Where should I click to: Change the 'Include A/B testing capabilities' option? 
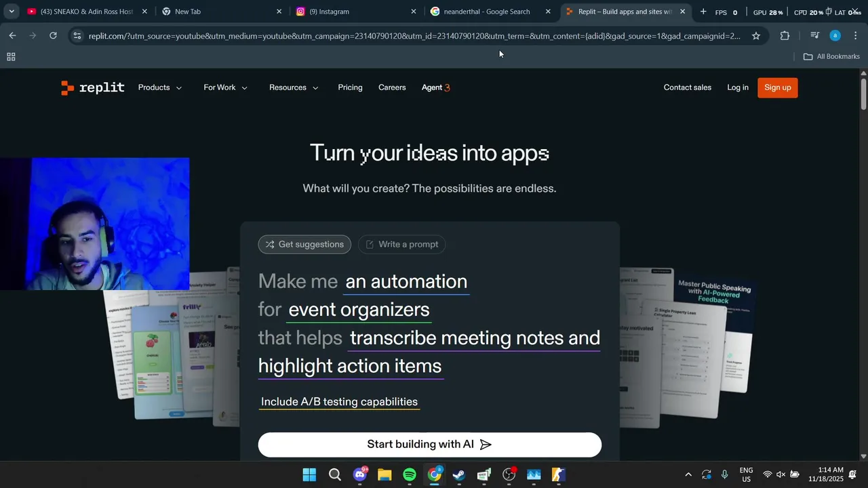click(339, 402)
